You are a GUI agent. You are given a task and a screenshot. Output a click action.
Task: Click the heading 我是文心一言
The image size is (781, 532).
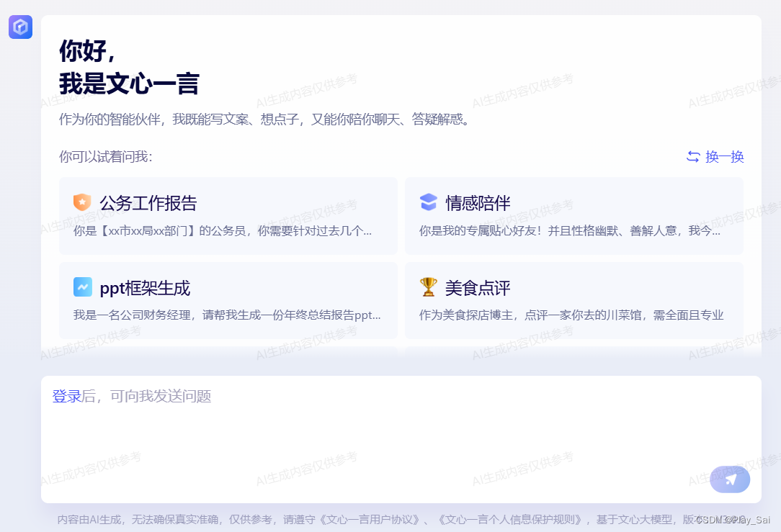coord(129,83)
